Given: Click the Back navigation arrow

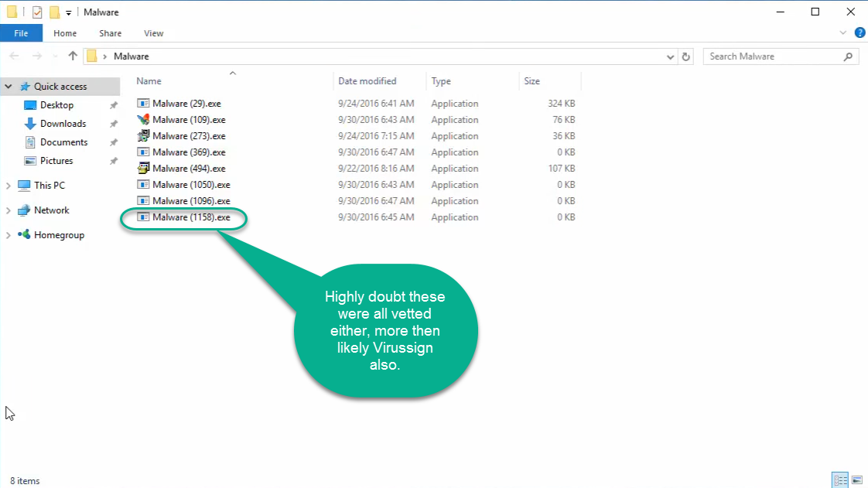Looking at the screenshot, I should (15, 56).
